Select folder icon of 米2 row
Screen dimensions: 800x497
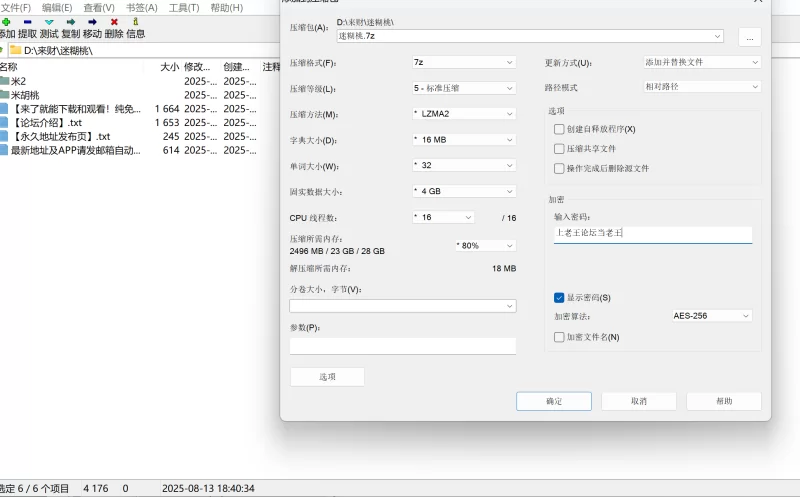click(5, 81)
